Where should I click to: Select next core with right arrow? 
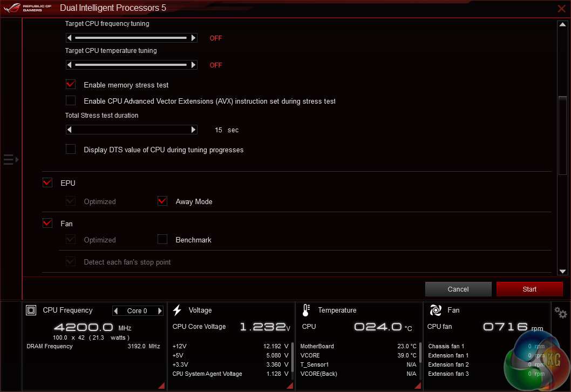click(160, 311)
